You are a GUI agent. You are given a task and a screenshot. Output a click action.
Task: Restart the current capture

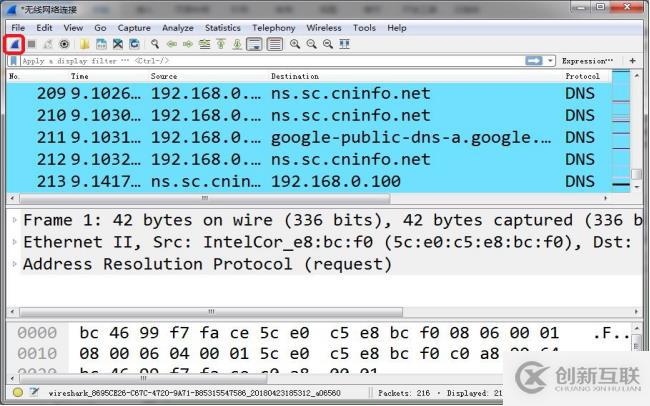[x=48, y=44]
